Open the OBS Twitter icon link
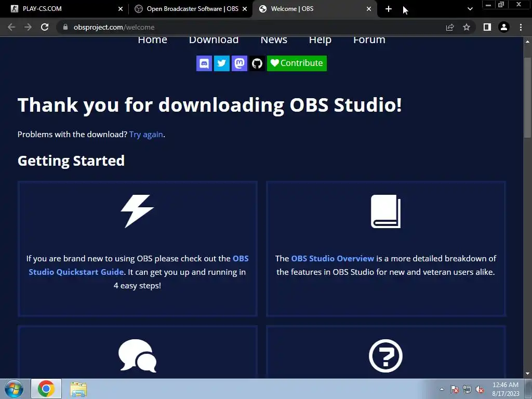Screen dimensions: 532x399 coord(221,63)
